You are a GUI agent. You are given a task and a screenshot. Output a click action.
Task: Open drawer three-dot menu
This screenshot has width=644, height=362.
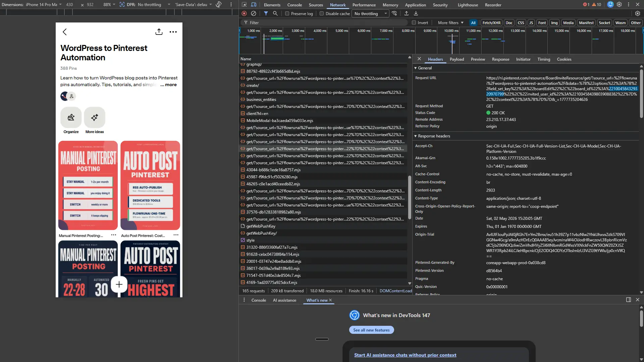pos(244,300)
